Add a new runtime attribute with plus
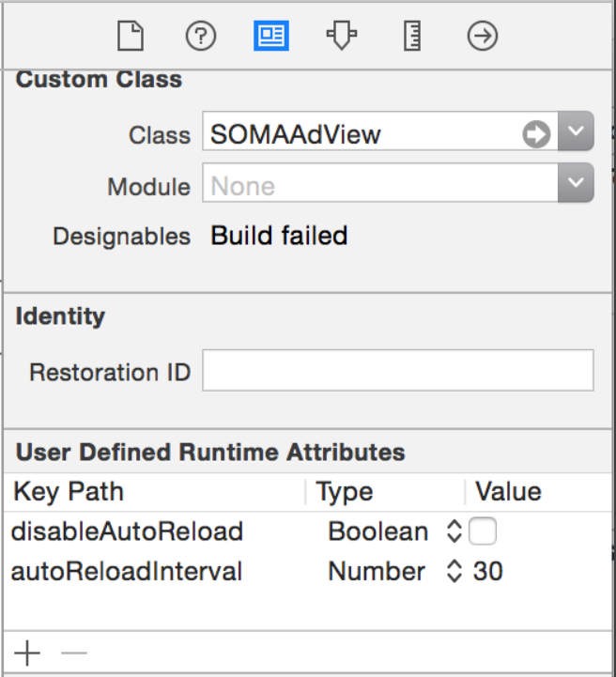Screen dimensions: 616x677 click(x=27, y=653)
